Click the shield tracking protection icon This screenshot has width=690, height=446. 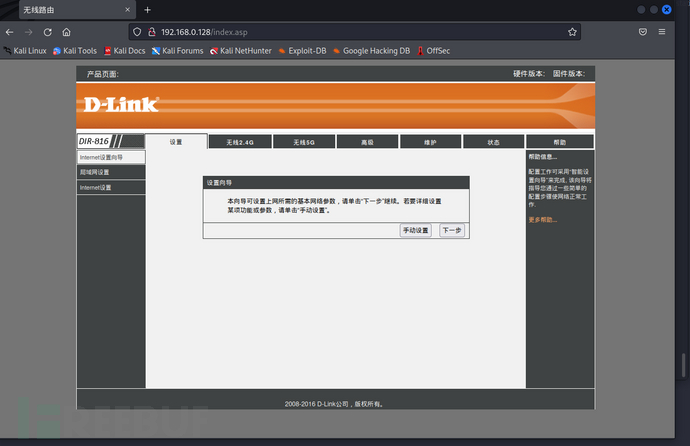coord(136,32)
